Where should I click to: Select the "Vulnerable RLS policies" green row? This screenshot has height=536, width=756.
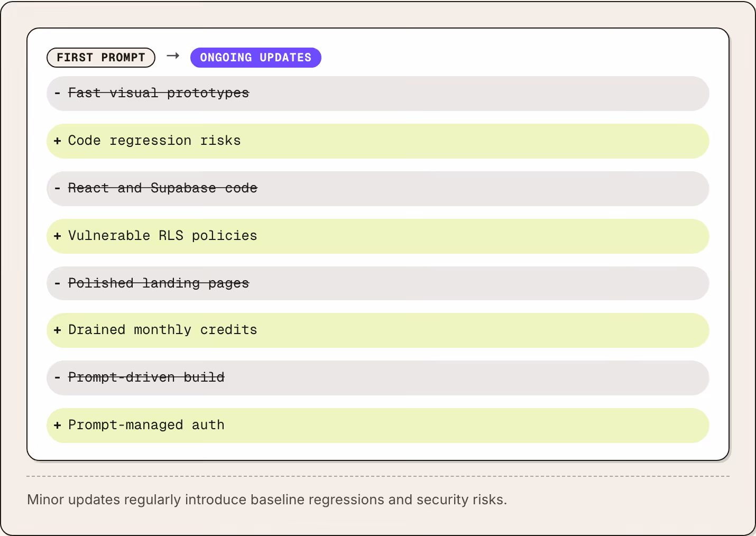click(x=378, y=236)
